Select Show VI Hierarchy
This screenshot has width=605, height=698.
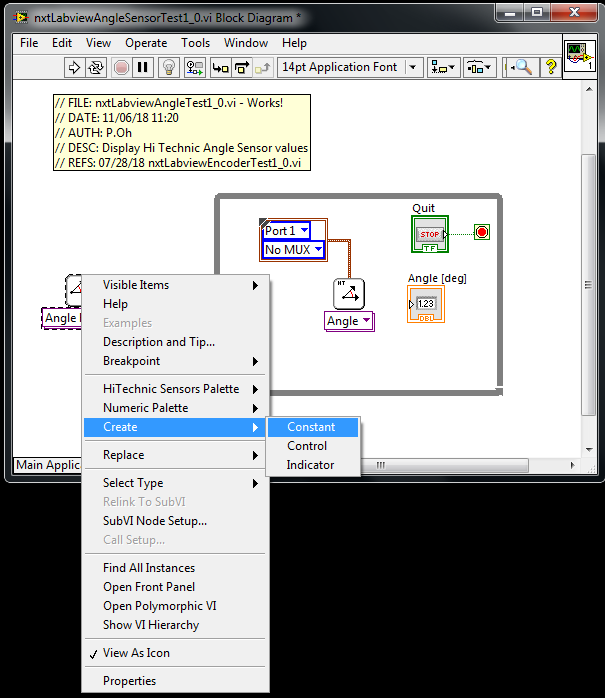coord(176,625)
